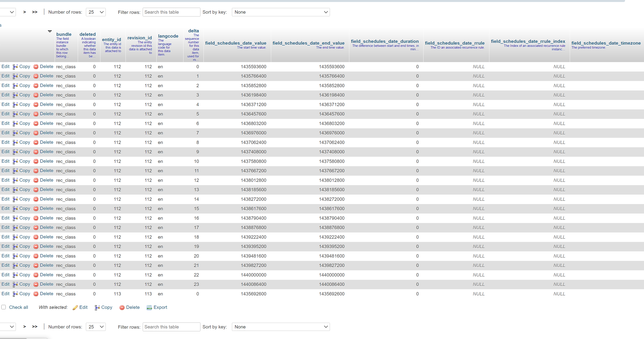
Task: Expand options triangle above action column
Action: 50,31
